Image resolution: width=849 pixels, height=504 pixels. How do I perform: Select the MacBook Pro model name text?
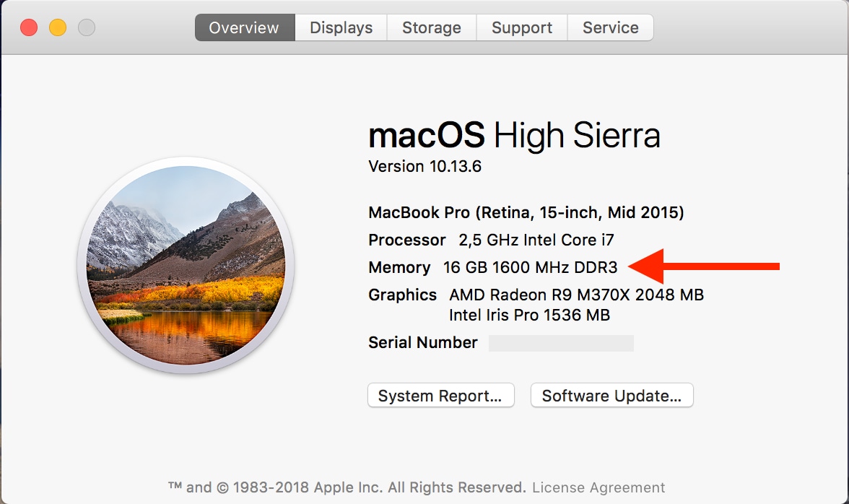click(x=526, y=212)
